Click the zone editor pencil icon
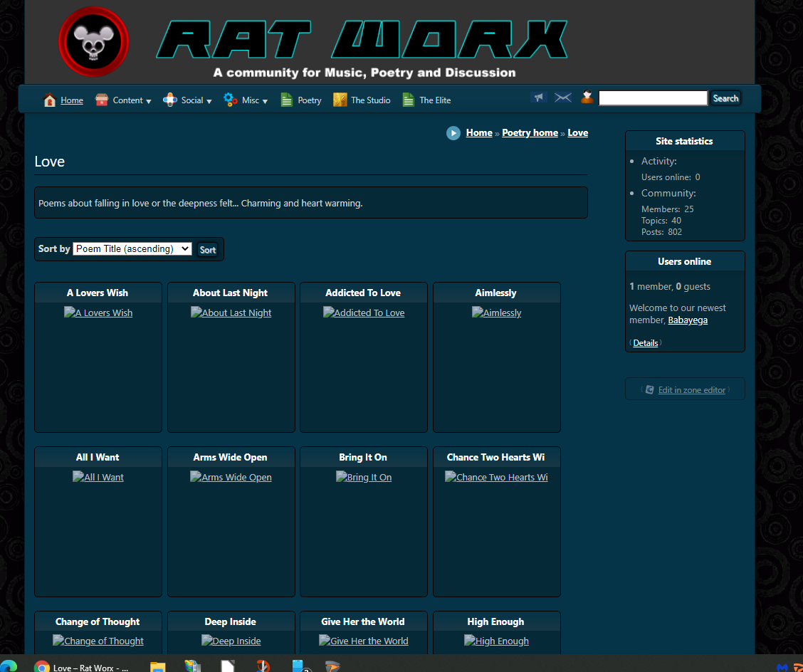This screenshot has height=672, width=803. [649, 389]
